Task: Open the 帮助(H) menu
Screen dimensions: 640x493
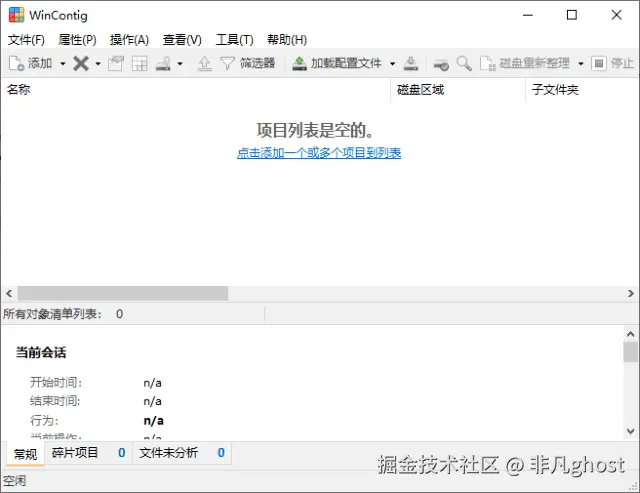Action: point(287,40)
